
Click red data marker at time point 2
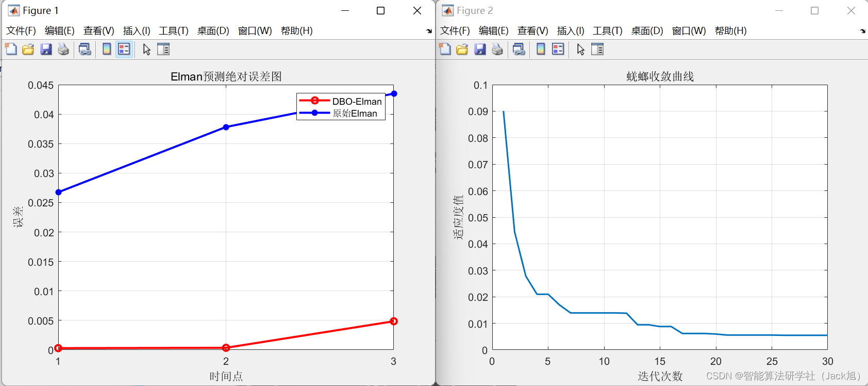(x=226, y=348)
